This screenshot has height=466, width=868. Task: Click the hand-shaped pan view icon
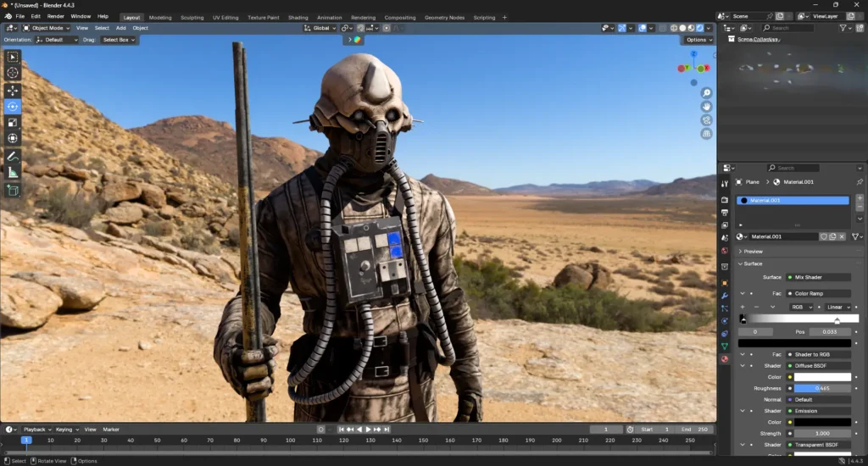tap(706, 106)
